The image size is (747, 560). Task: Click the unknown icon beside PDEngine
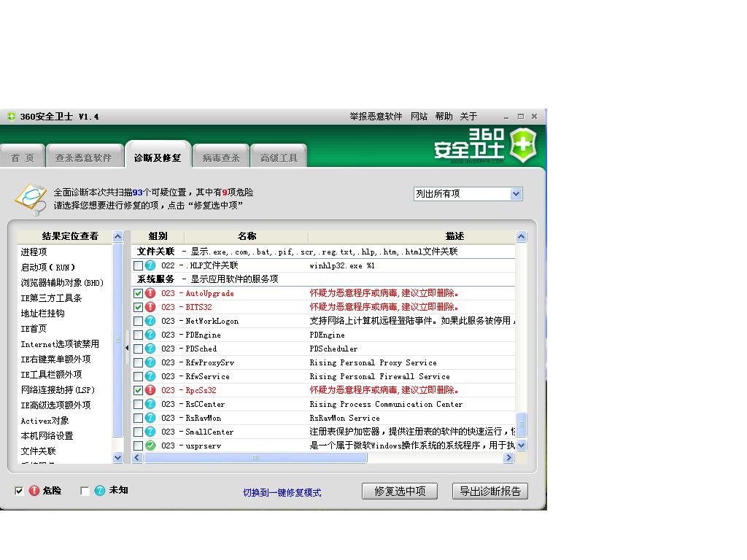click(x=150, y=335)
